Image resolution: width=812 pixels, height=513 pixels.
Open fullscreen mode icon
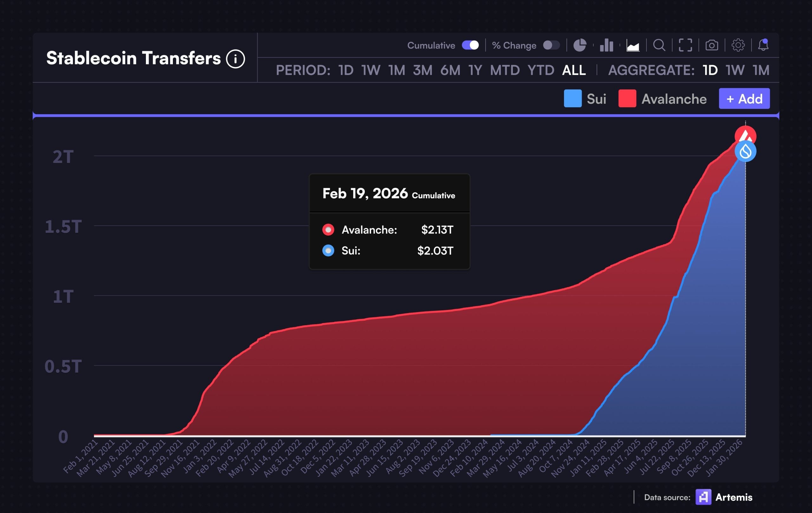tap(685, 45)
